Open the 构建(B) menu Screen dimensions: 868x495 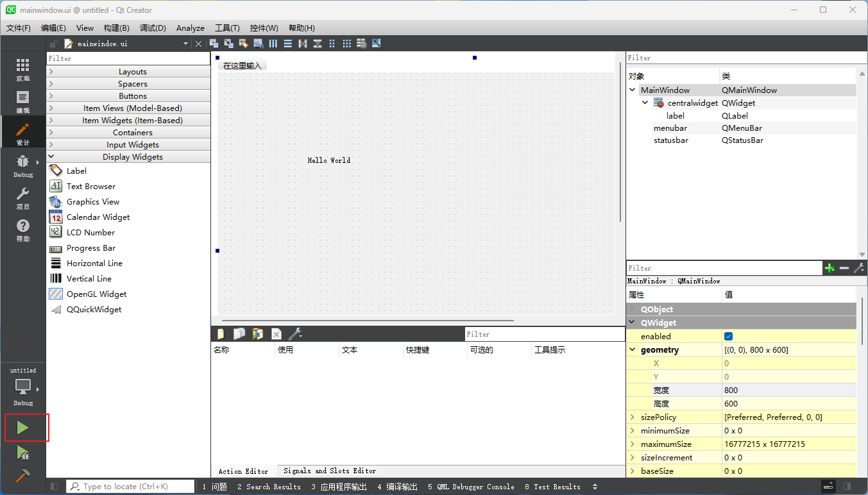tap(116, 28)
